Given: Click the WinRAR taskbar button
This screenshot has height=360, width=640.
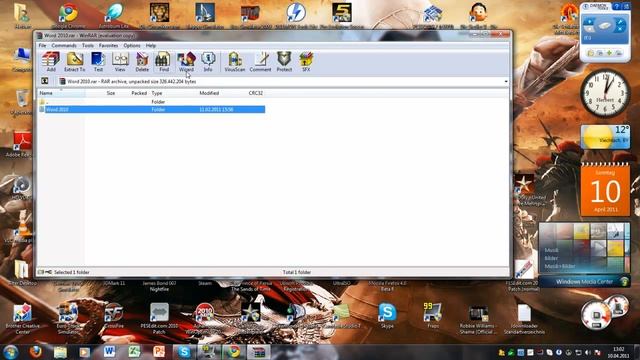Looking at the screenshot, I should click(259, 352).
